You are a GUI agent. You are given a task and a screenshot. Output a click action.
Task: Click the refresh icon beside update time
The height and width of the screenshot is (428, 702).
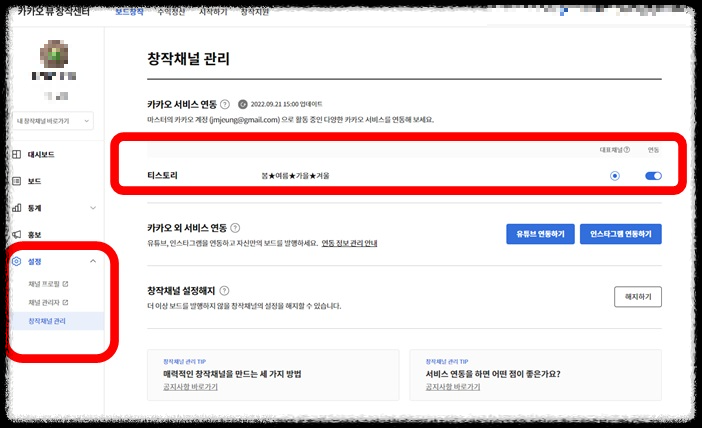pos(243,104)
